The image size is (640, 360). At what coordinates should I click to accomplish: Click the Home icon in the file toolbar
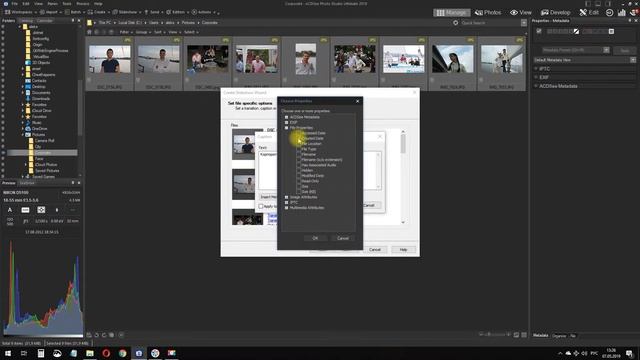(89, 32)
